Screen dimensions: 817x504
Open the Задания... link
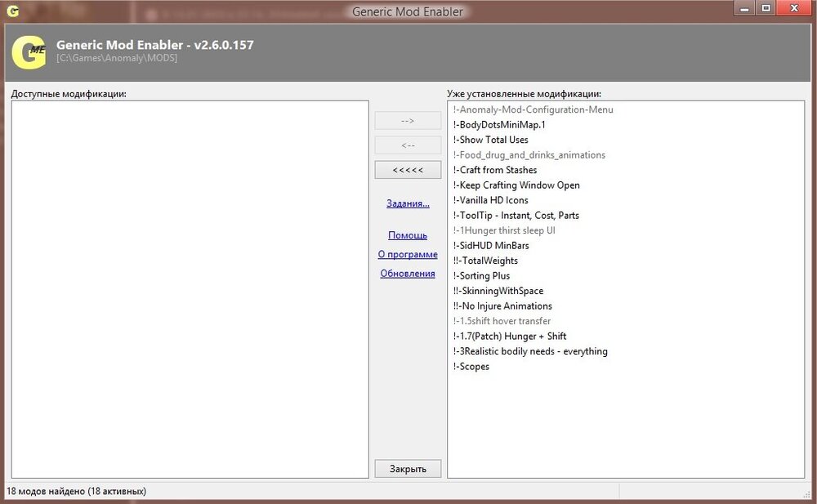pos(408,203)
